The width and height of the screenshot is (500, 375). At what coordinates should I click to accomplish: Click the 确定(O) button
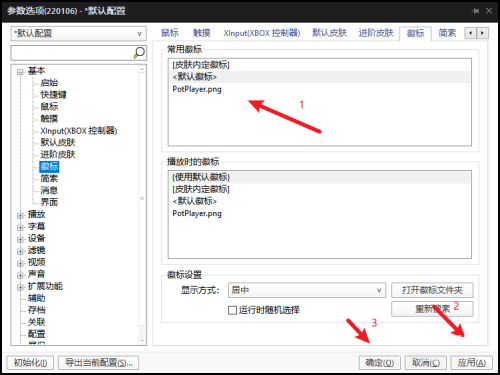click(380, 363)
